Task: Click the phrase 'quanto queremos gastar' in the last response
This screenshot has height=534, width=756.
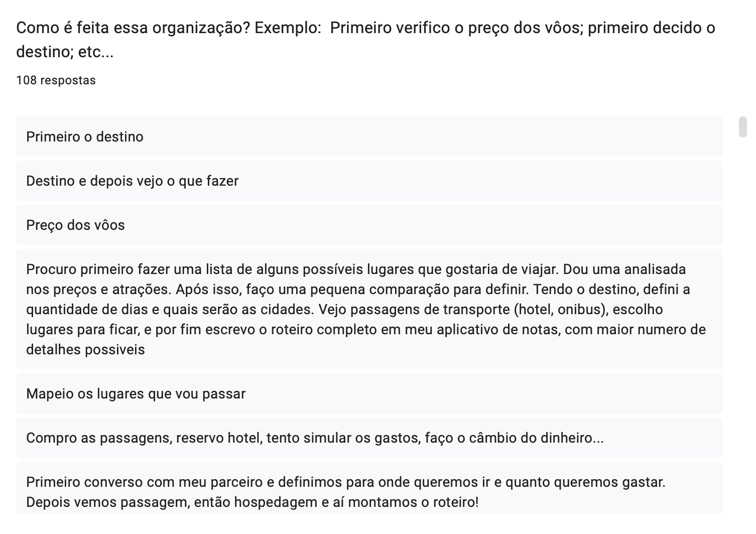Action: pyautogui.click(x=584, y=482)
